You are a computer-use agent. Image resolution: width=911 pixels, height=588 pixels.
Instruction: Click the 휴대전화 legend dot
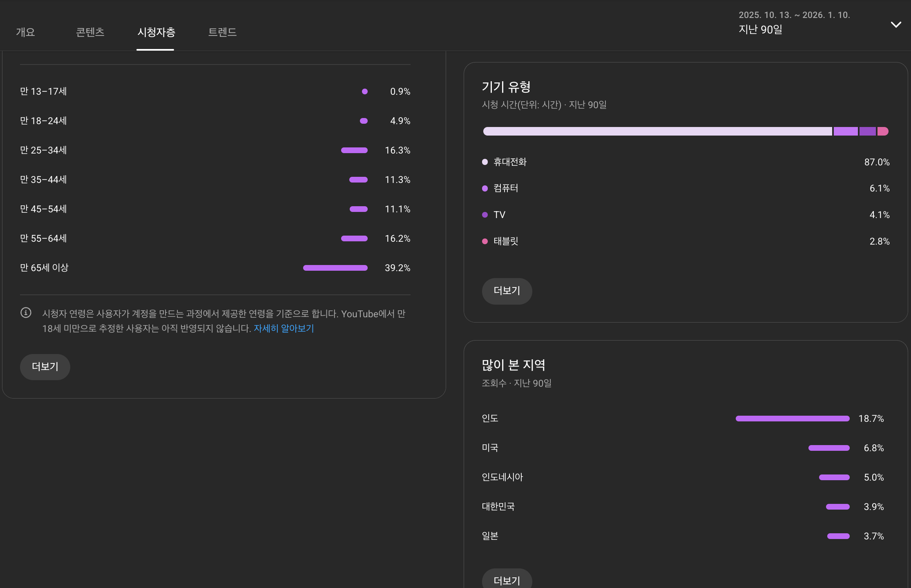(485, 162)
